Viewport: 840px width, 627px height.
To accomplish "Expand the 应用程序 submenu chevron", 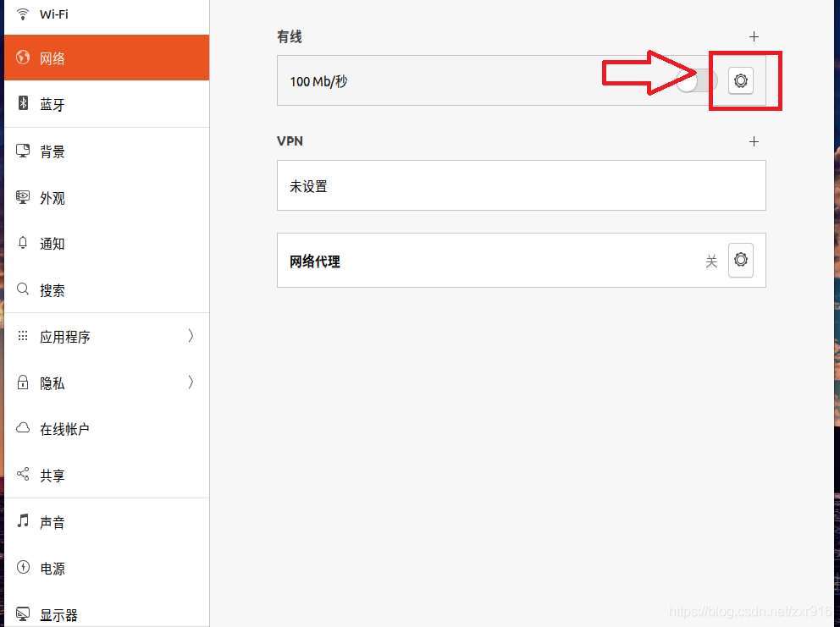I will click(191, 336).
